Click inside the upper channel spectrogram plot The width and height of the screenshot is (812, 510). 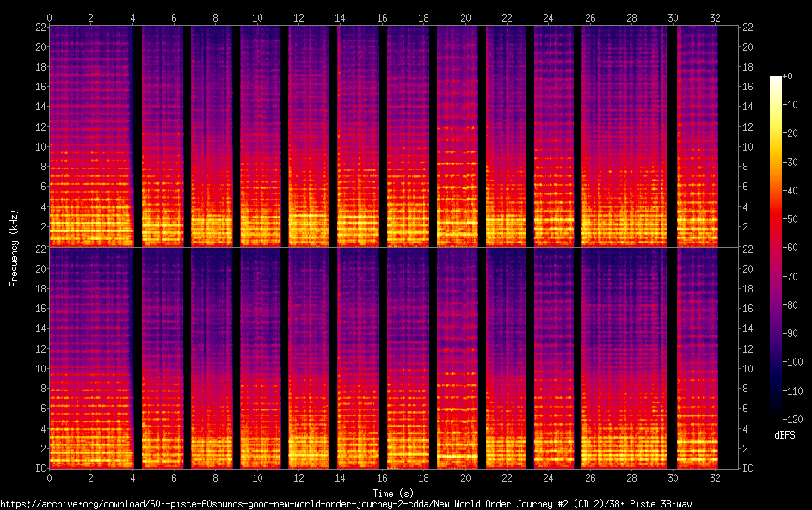pyautogui.click(x=394, y=136)
